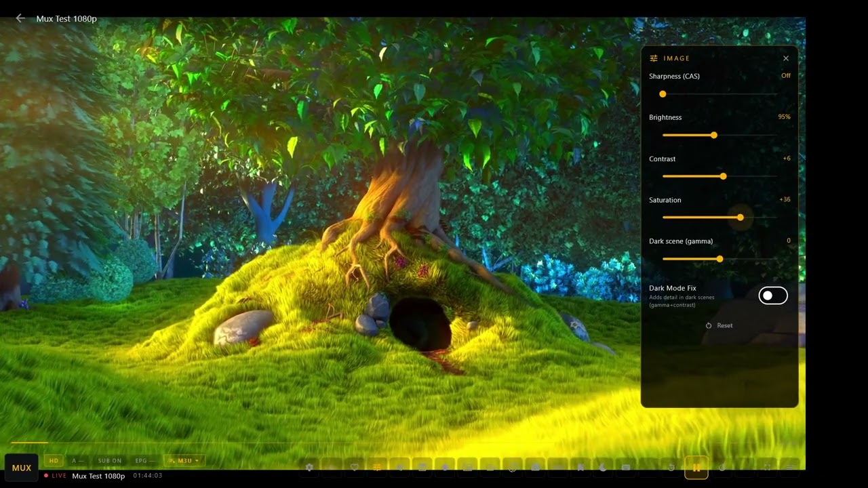Click the heart favorite icon in the toolbar
Viewport: 868px width, 488px height.
[355, 467]
